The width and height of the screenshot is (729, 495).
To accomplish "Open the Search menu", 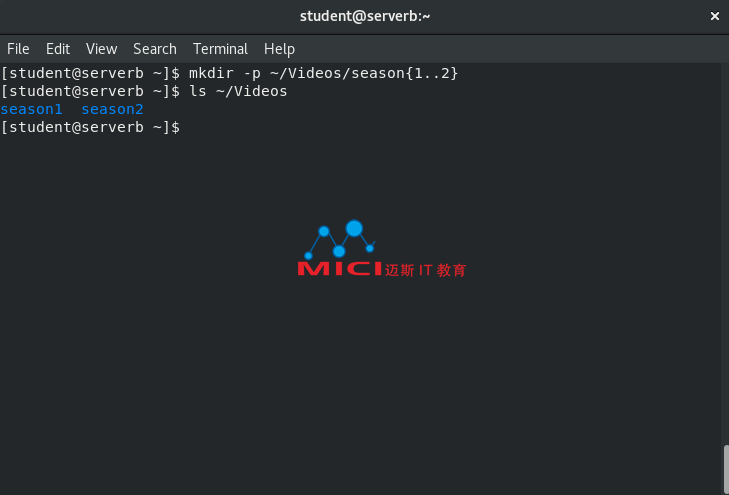I will tap(155, 49).
